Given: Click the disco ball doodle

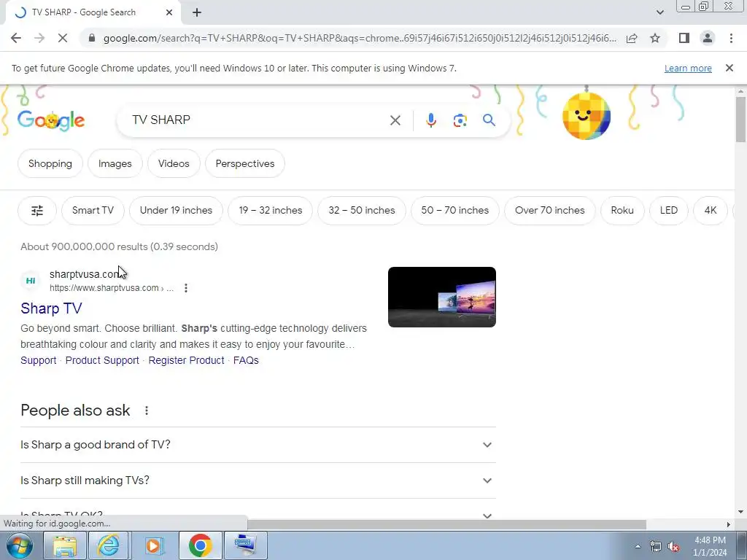Looking at the screenshot, I should 586,115.
